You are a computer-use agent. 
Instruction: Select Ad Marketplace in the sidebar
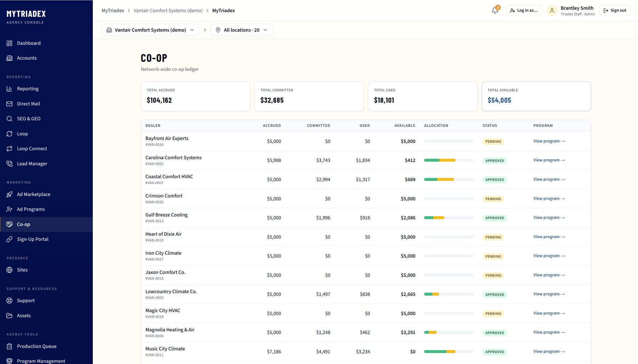[46, 194]
